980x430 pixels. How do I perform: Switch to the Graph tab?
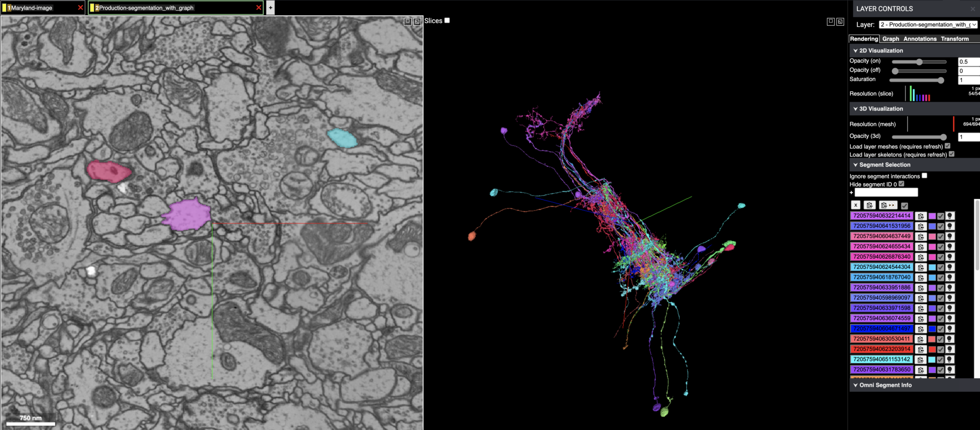coord(891,39)
